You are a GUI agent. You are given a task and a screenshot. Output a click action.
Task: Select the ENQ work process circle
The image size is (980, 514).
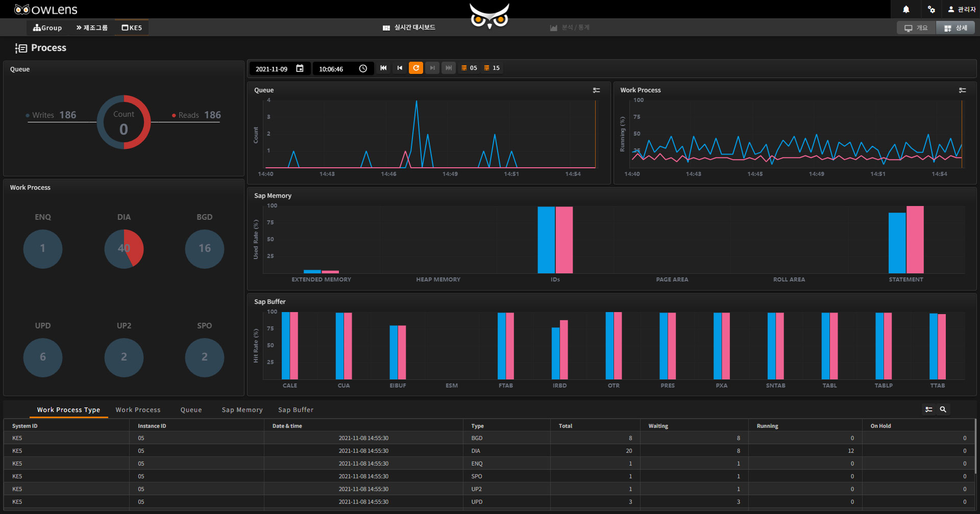(x=43, y=249)
